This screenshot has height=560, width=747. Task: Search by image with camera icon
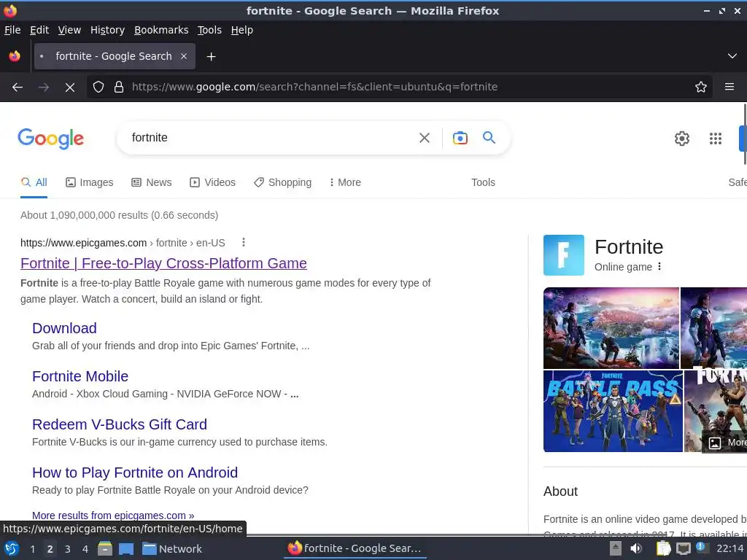(x=460, y=138)
